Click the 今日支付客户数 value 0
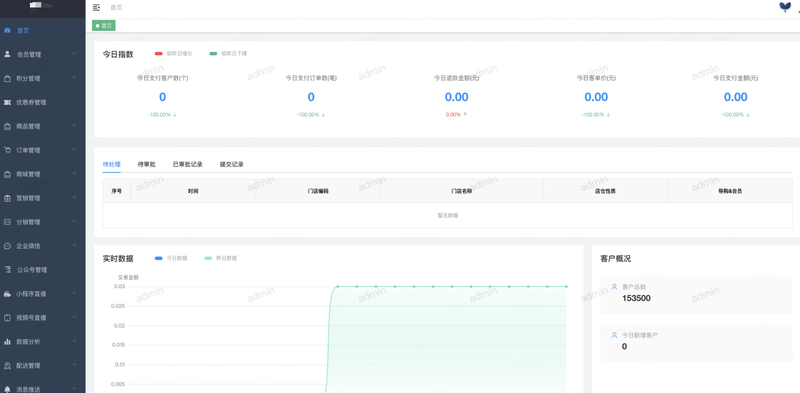The height and width of the screenshot is (393, 800). coord(162,97)
